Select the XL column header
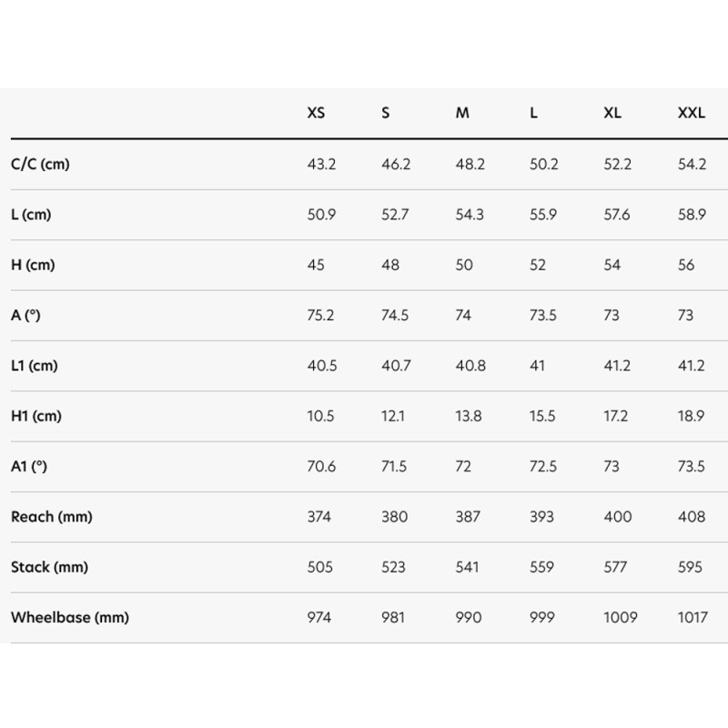This screenshot has height=728, width=728. pyautogui.click(x=612, y=114)
